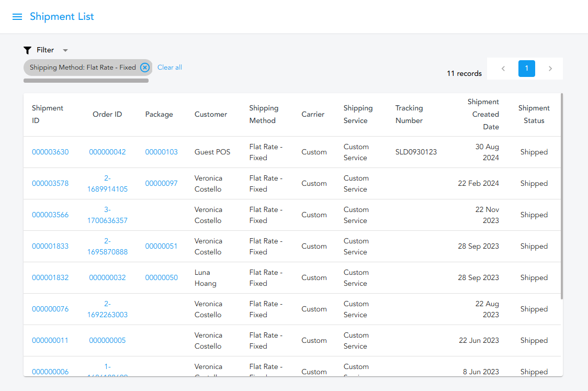Open order 2-1689914105
The image size is (588, 391).
point(107,183)
